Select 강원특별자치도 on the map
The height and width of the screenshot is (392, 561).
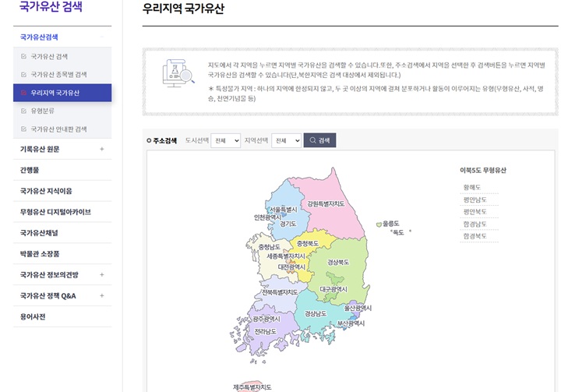[326, 203]
